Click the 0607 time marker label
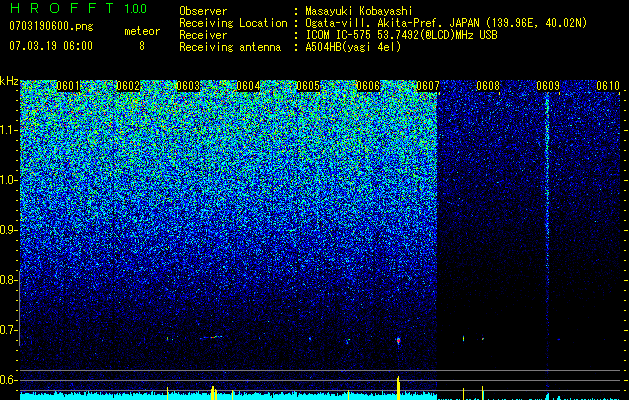Screen dimensions: 629x400 click(x=428, y=86)
